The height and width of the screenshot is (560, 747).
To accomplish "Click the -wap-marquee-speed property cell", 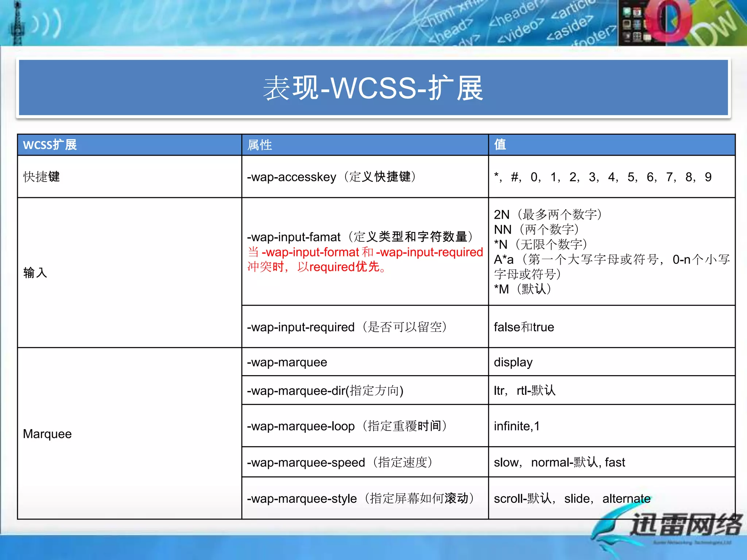I will tap(365, 462).
